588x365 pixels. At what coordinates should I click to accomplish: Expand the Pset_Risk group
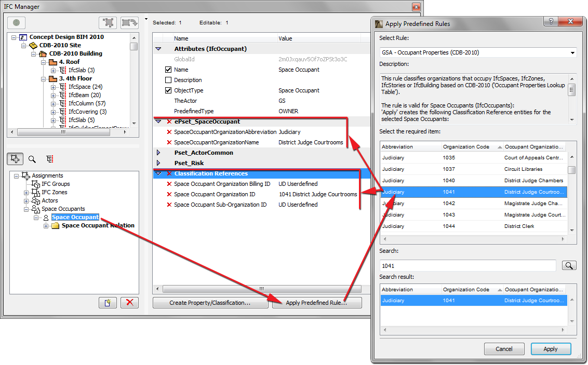pos(158,163)
